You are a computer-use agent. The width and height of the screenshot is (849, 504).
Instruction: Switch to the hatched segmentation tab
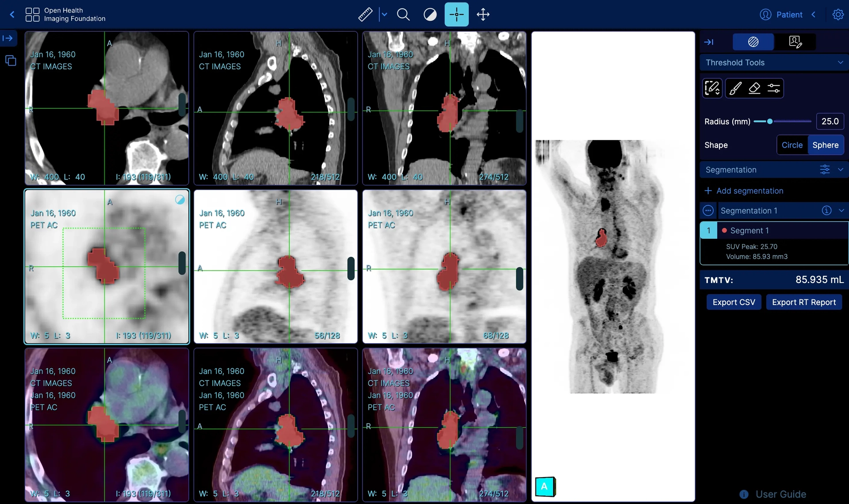[753, 42]
